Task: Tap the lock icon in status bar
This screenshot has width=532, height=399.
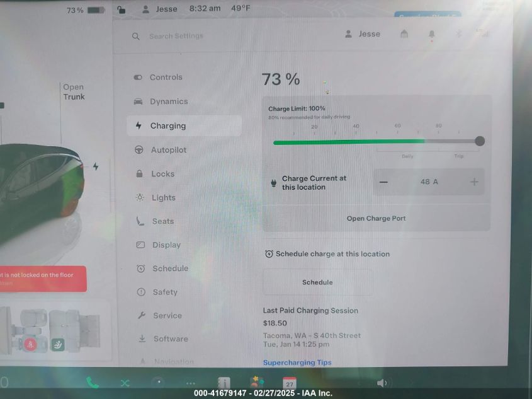Action: 122,9
